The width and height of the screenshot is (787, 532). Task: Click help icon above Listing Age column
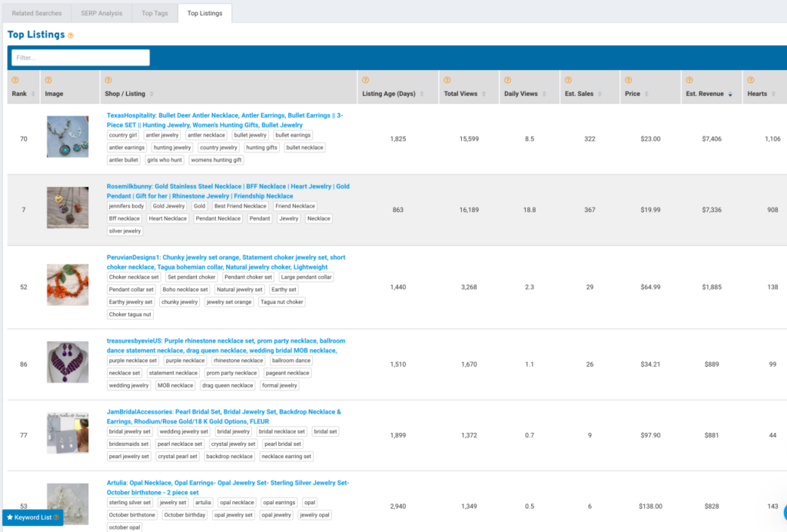pos(365,81)
